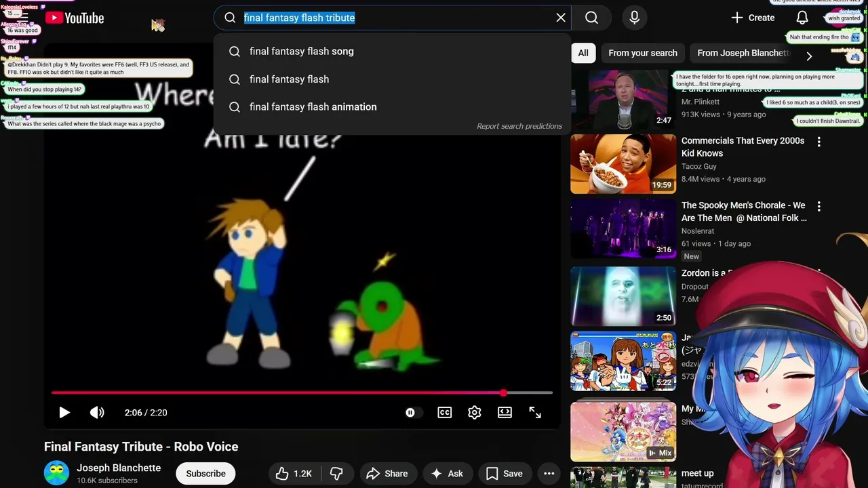Open Report search predictions
The width and height of the screenshot is (868, 488).
[519, 126]
